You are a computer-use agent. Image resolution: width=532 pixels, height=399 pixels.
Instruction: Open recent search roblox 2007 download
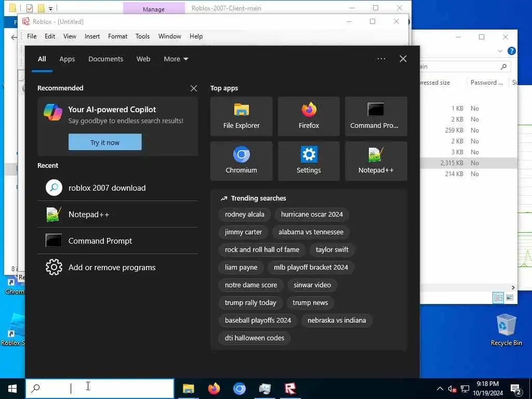point(118,188)
